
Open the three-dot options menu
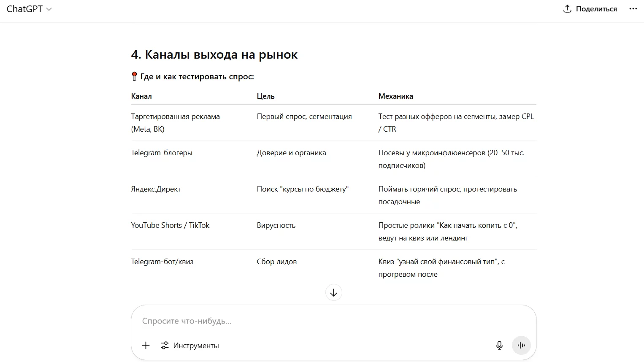(633, 9)
